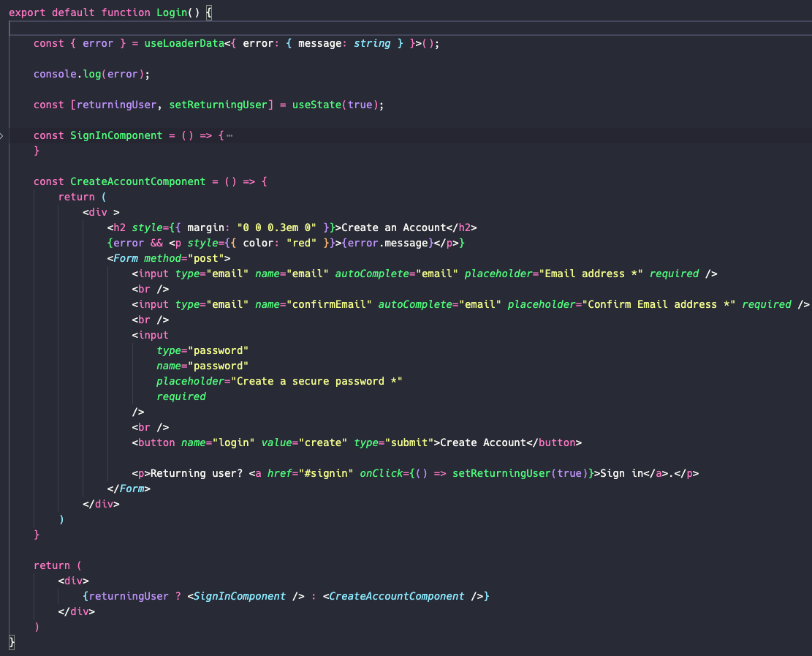812x656 pixels.
Task: Click '<SignInComponent />' in ternary expression
Action: [x=246, y=597]
